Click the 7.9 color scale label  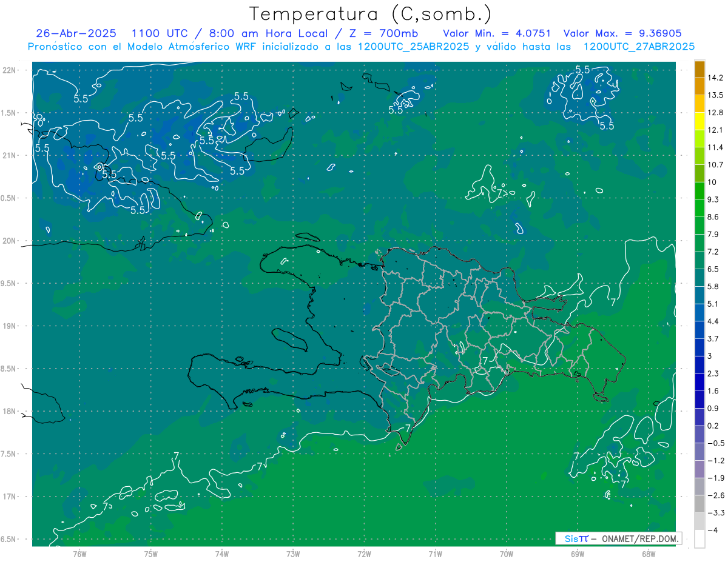point(713,234)
